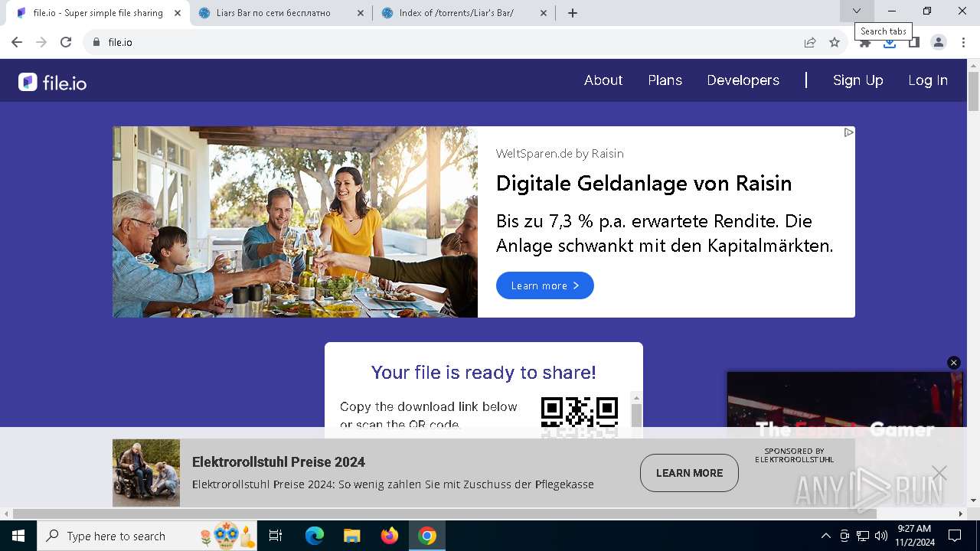The image size is (980, 551).
Task: Open File Explorer from taskbar
Action: click(x=352, y=536)
